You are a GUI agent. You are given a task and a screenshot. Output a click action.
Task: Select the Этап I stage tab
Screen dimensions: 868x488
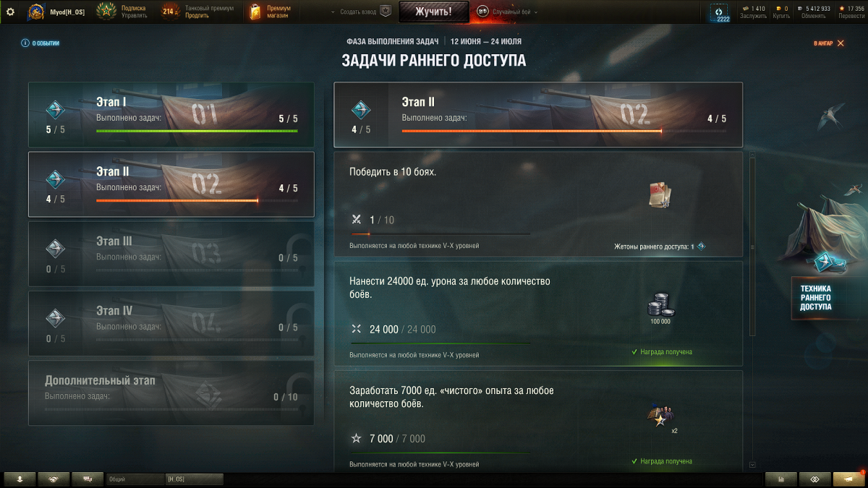171,116
